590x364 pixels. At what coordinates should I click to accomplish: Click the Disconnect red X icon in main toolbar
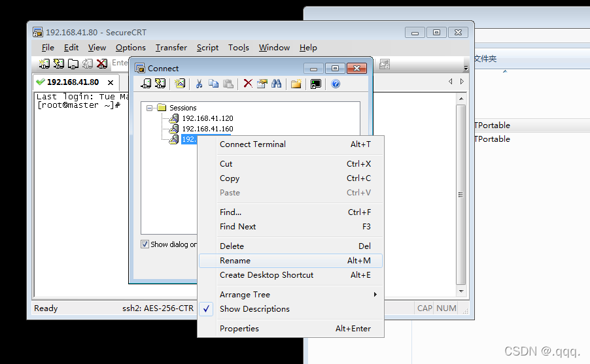coord(101,63)
